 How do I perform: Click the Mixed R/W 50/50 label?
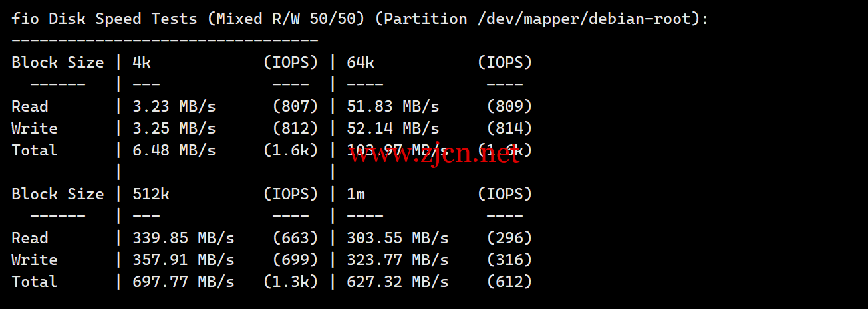pyautogui.click(x=286, y=19)
